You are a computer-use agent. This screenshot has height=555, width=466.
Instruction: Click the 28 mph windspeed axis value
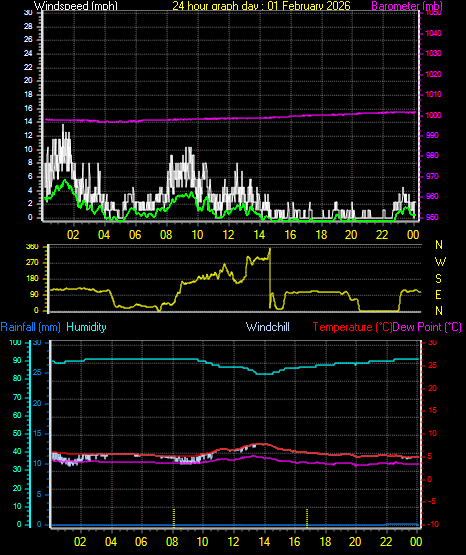point(28,27)
